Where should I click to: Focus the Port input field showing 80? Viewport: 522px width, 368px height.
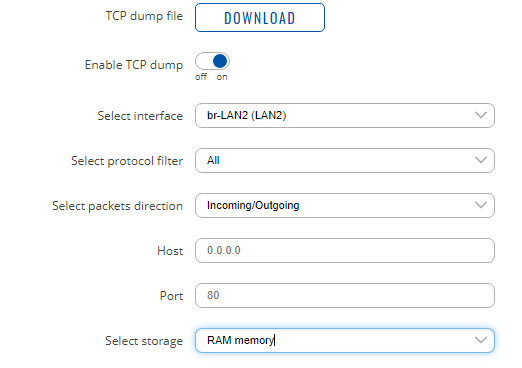pyautogui.click(x=345, y=295)
